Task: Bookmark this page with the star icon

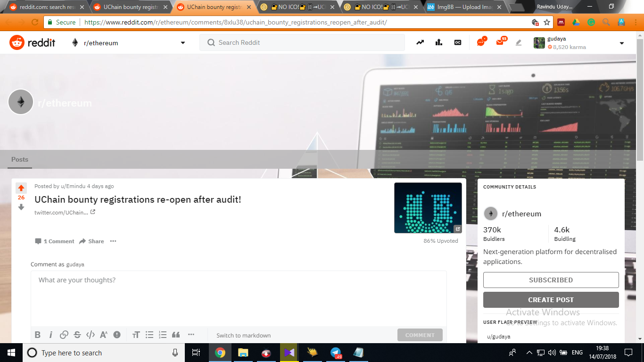Action: pyautogui.click(x=547, y=22)
